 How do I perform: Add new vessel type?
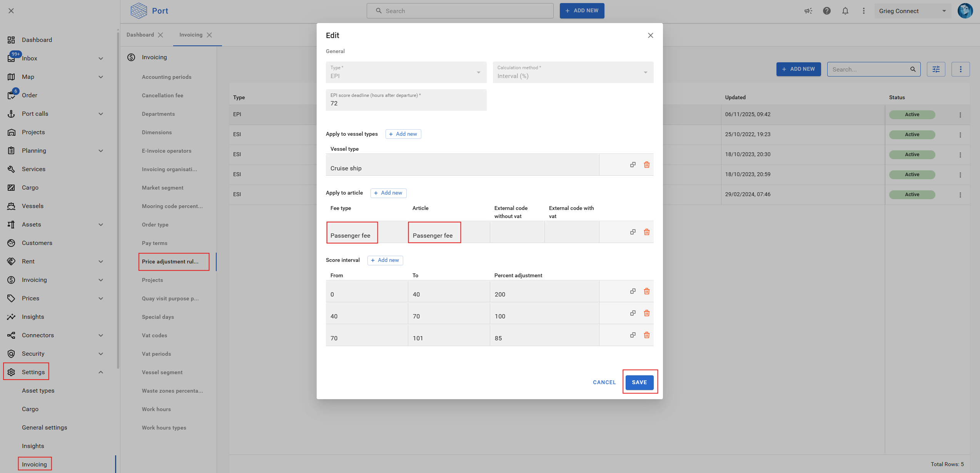403,134
